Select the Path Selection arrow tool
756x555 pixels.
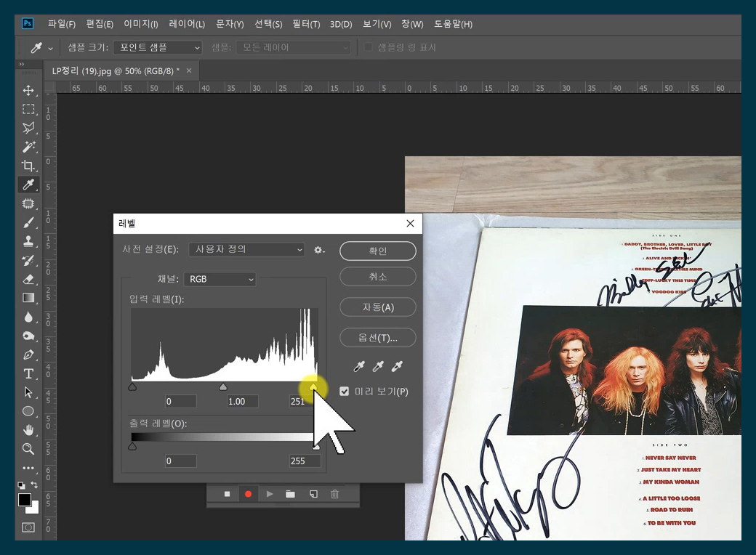pyautogui.click(x=28, y=393)
